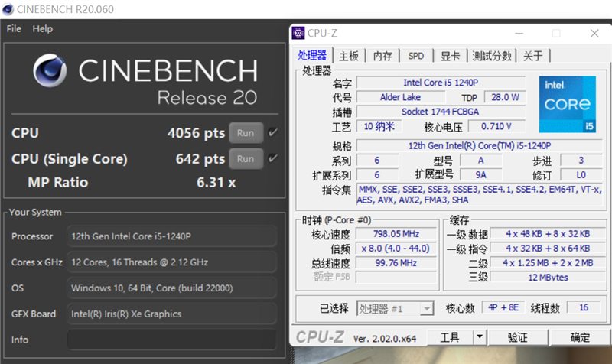Image resolution: width=612 pixels, height=364 pixels.
Task: Open the Help menu in Cinebench
Action: point(42,29)
